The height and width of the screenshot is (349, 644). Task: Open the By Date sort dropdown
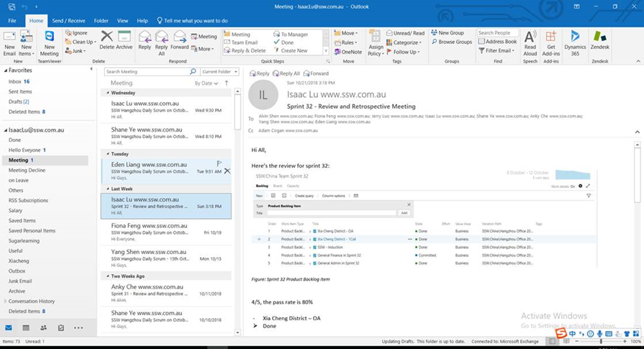[x=207, y=83]
